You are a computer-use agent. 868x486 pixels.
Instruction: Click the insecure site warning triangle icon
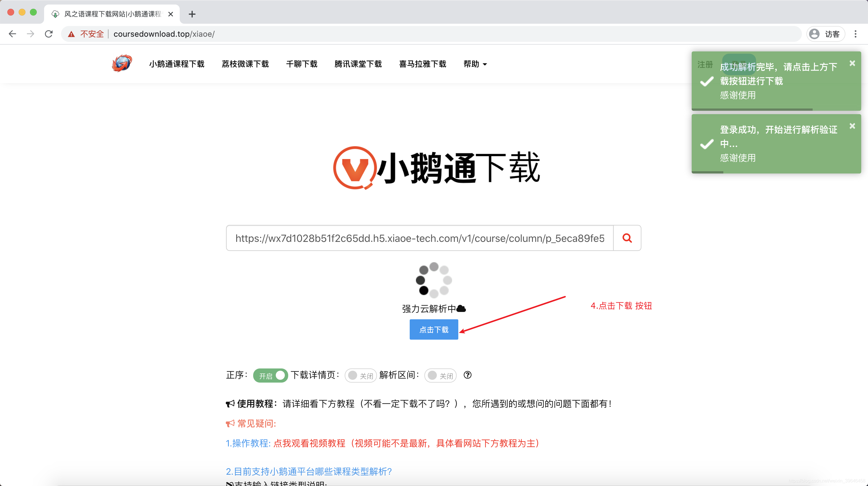pyautogui.click(x=71, y=34)
